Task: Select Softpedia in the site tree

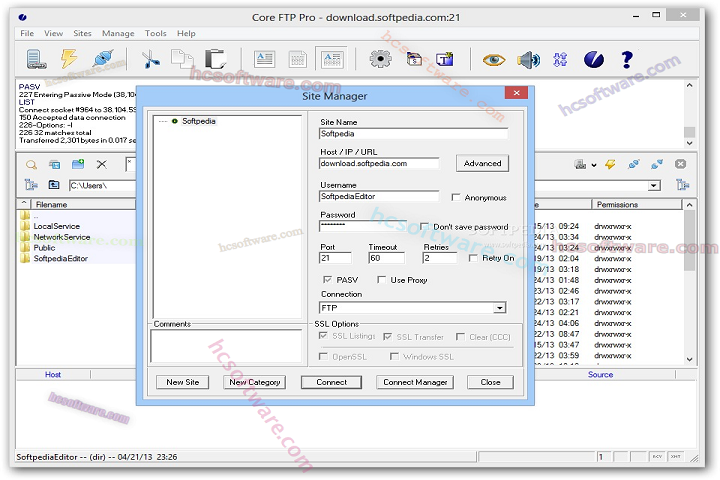Action: [x=198, y=121]
